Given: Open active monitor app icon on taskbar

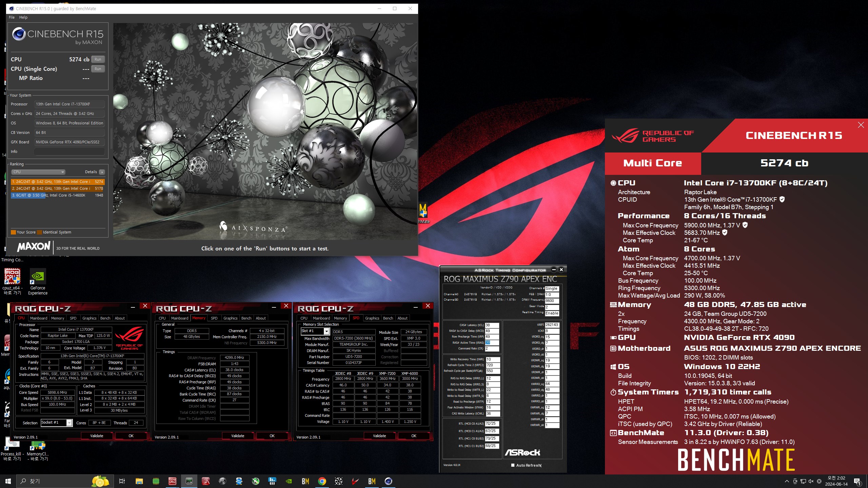Looking at the screenshot, I should [x=189, y=481].
